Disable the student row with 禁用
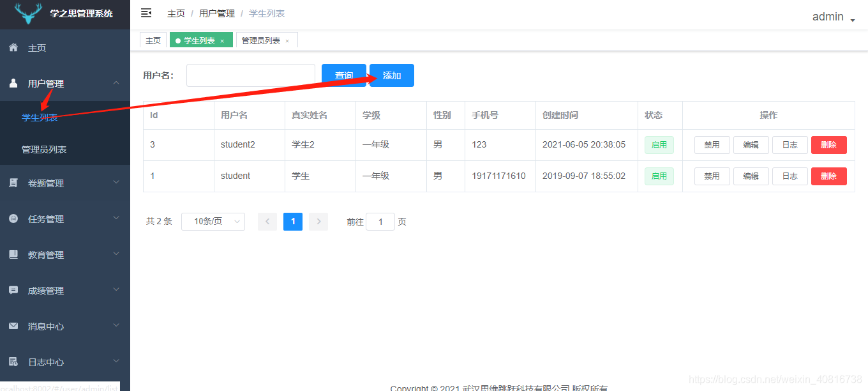The image size is (868, 391). click(x=712, y=176)
